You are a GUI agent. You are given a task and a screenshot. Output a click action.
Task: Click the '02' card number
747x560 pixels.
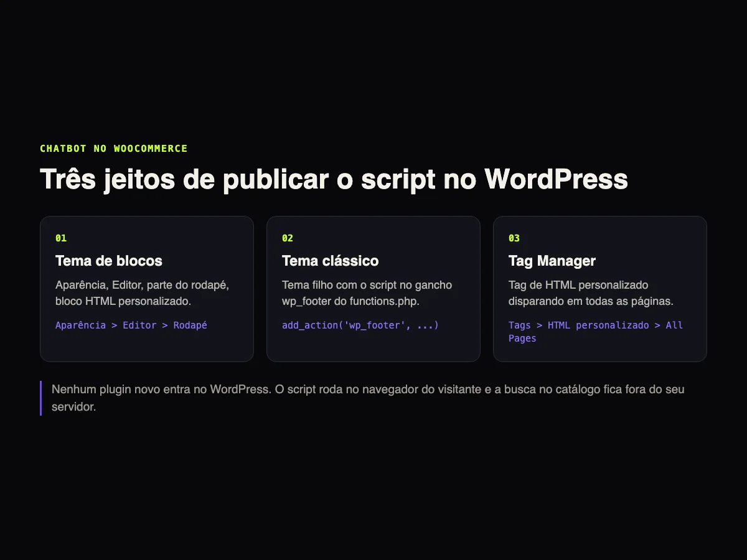pos(288,238)
